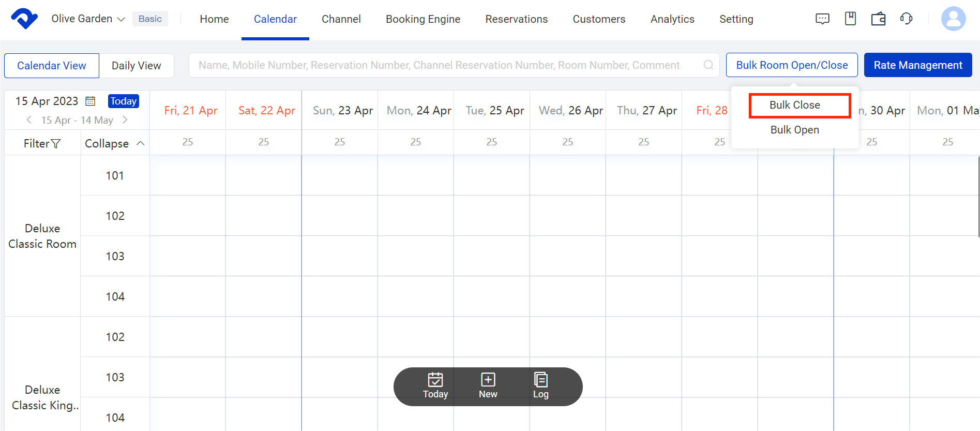
Task: Go to next date range arrow
Action: [x=125, y=120]
